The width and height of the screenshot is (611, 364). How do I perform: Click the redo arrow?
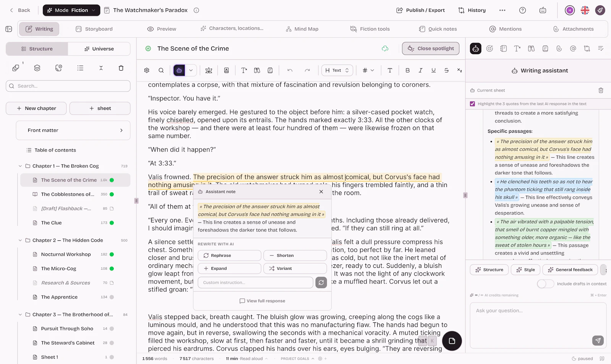307,70
